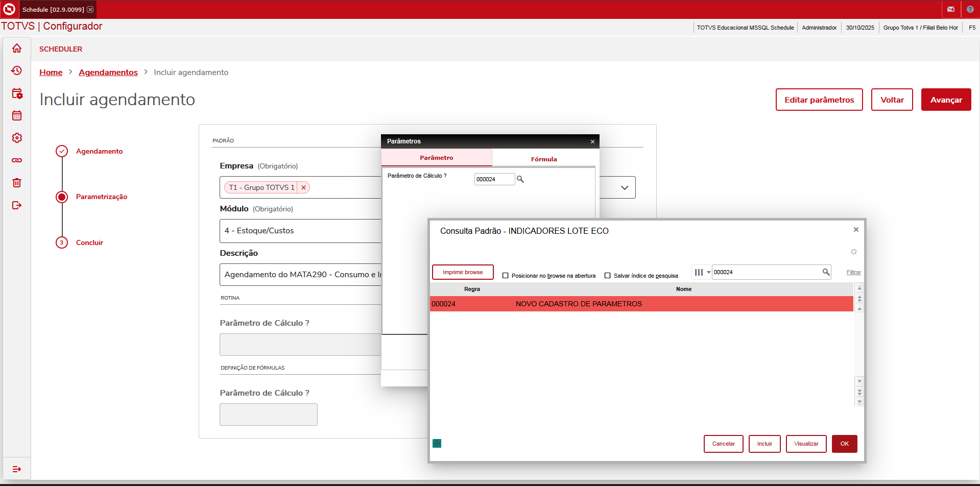Click the page-down double arrow in scrollbar

(859, 392)
